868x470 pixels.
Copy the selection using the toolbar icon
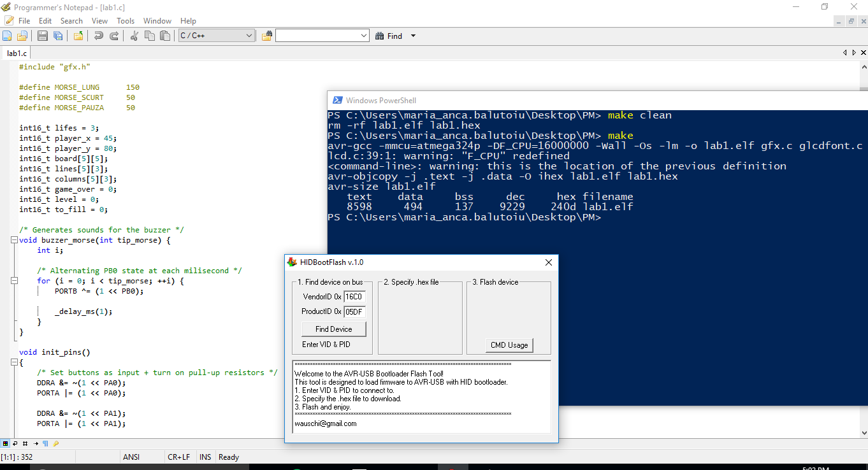pyautogui.click(x=150, y=36)
